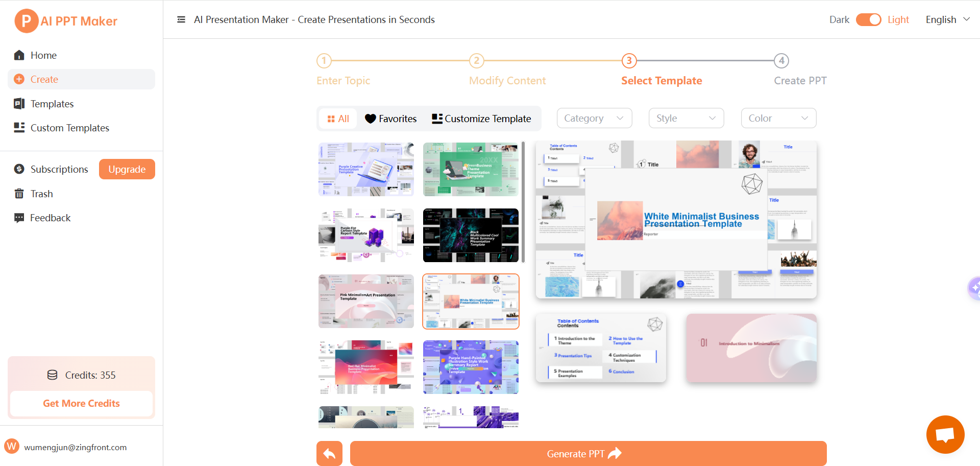Select the All templates filter

pyautogui.click(x=338, y=119)
